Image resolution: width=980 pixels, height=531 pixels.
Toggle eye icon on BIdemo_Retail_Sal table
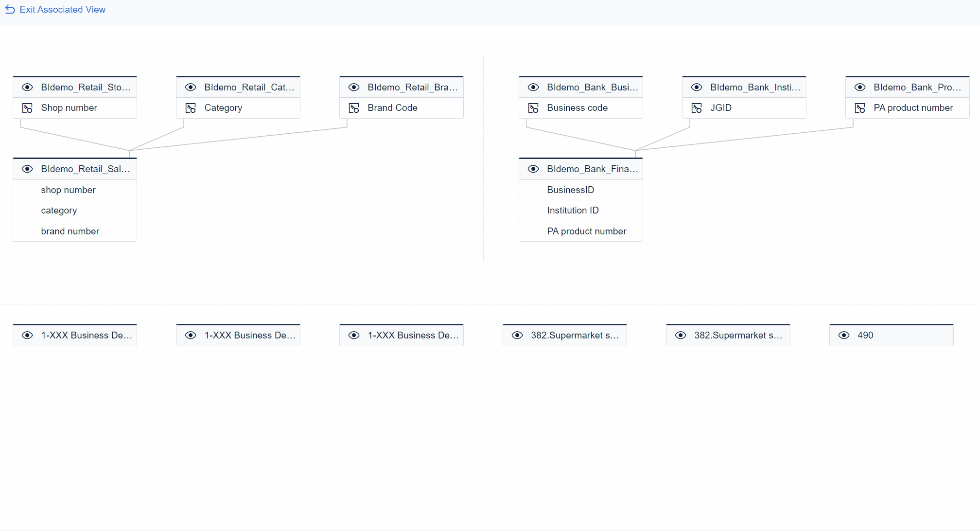[28, 169]
